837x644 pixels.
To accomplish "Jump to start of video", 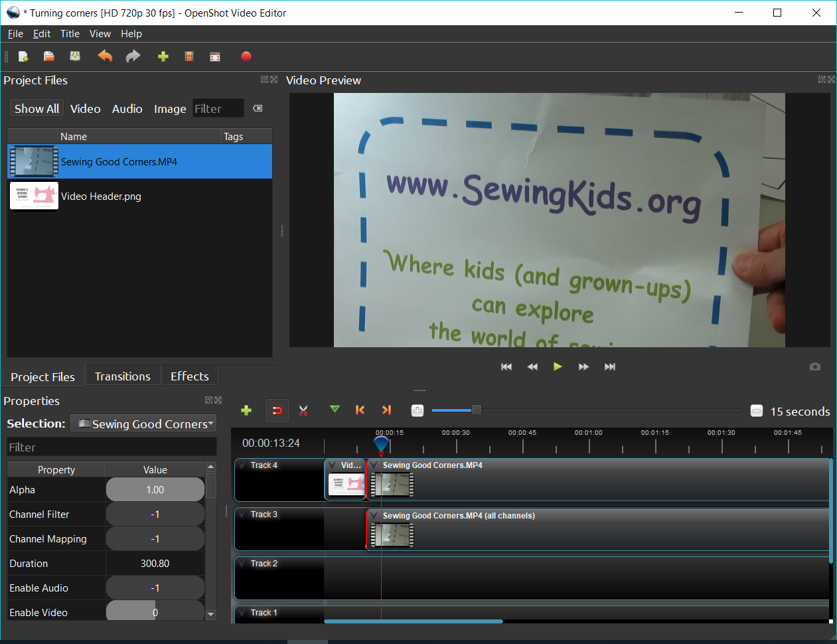I will pyautogui.click(x=506, y=366).
